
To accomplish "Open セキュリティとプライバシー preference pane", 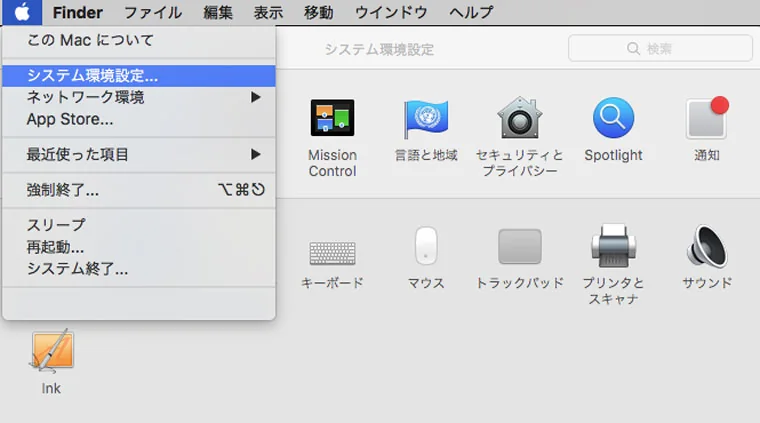I will pos(519,137).
